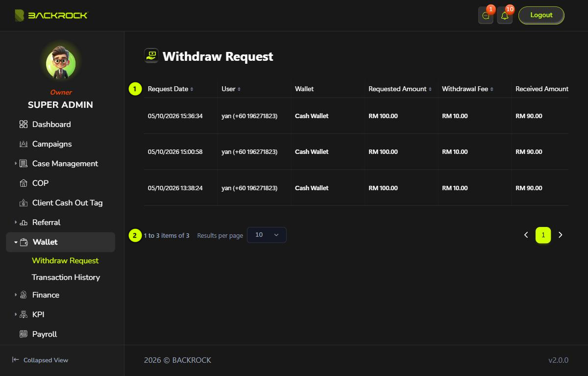Sort by User column arrows

239,89
